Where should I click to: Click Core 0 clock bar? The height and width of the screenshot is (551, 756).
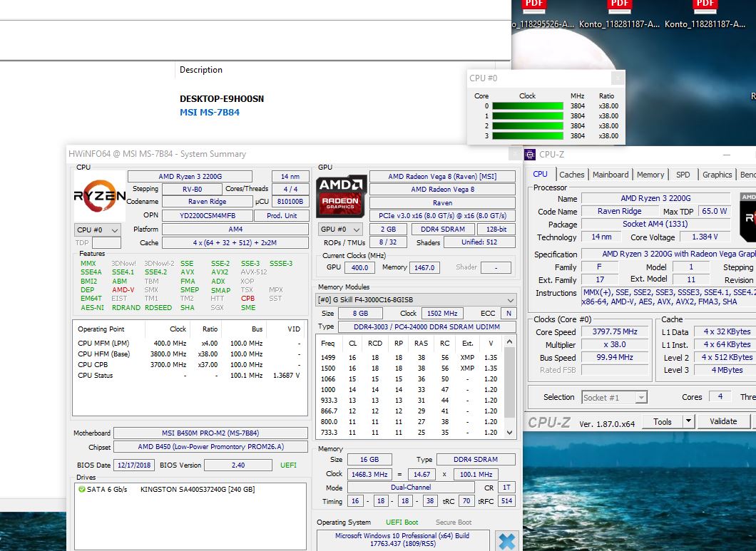tap(528, 106)
